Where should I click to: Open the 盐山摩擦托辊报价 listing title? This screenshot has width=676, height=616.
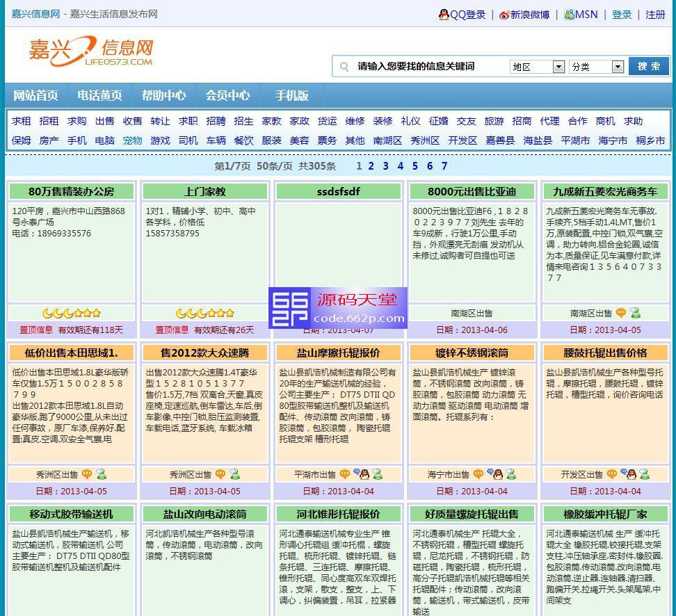pos(339,352)
